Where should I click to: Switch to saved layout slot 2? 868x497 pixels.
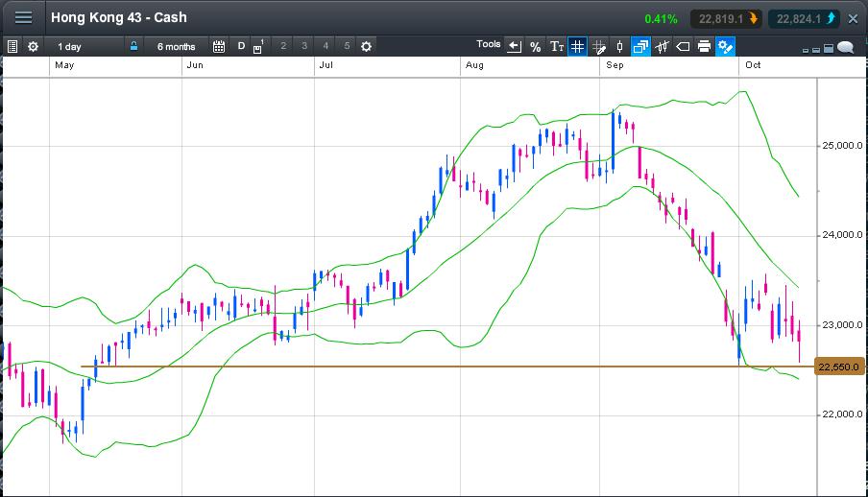point(283,46)
